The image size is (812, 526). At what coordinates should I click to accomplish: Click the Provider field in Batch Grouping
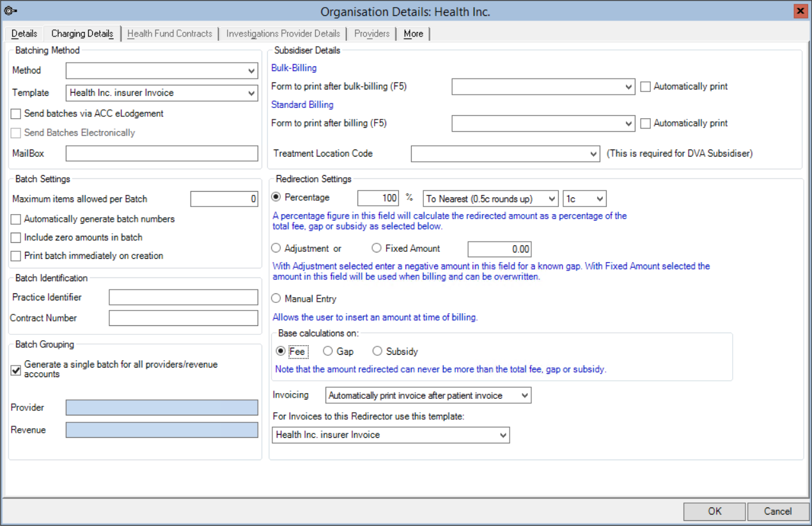162,408
